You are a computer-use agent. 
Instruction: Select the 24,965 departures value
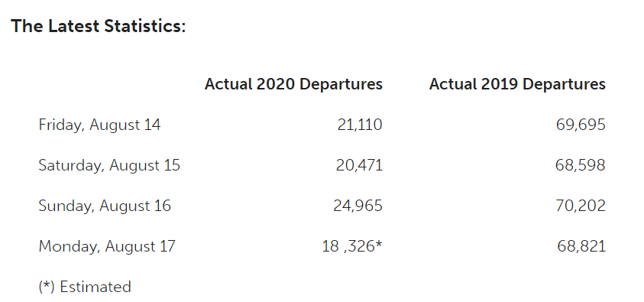(x=358, y=206)
